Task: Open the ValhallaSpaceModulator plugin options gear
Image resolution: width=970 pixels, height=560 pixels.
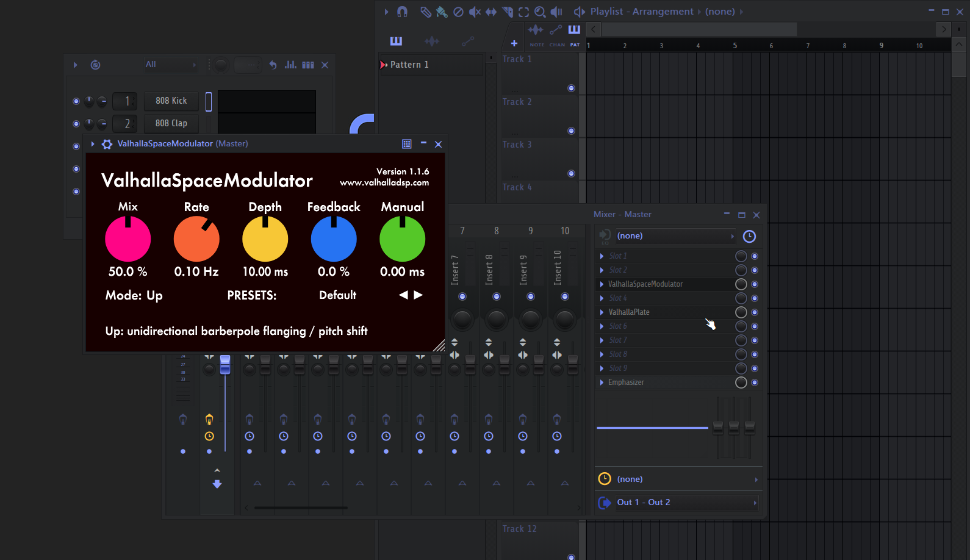Action: 107,144
